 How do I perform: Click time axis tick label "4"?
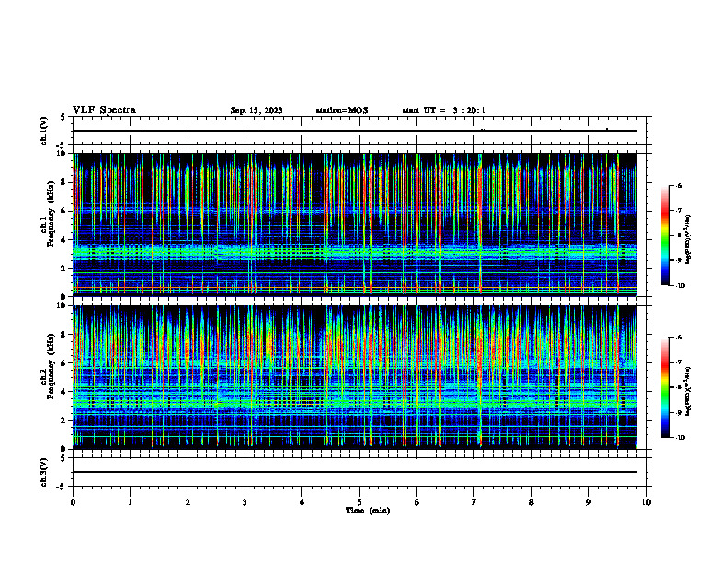302,502
